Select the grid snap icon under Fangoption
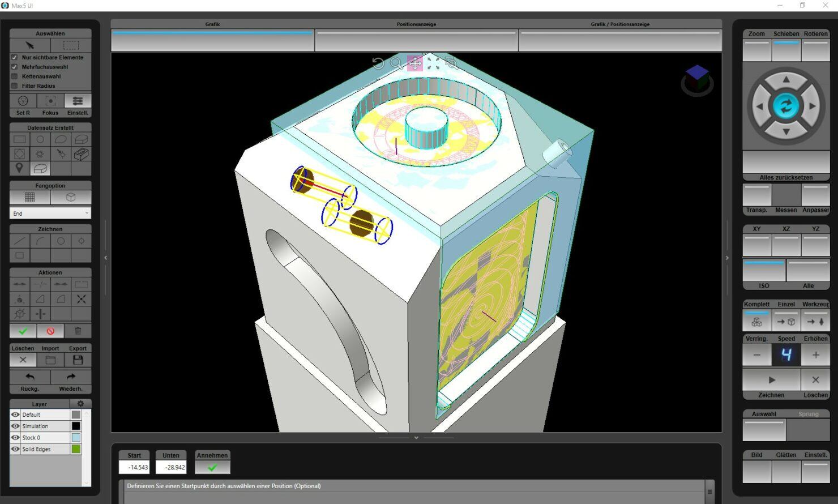The width and height of the screenshot is (838, 504). [x=30, y=197]
